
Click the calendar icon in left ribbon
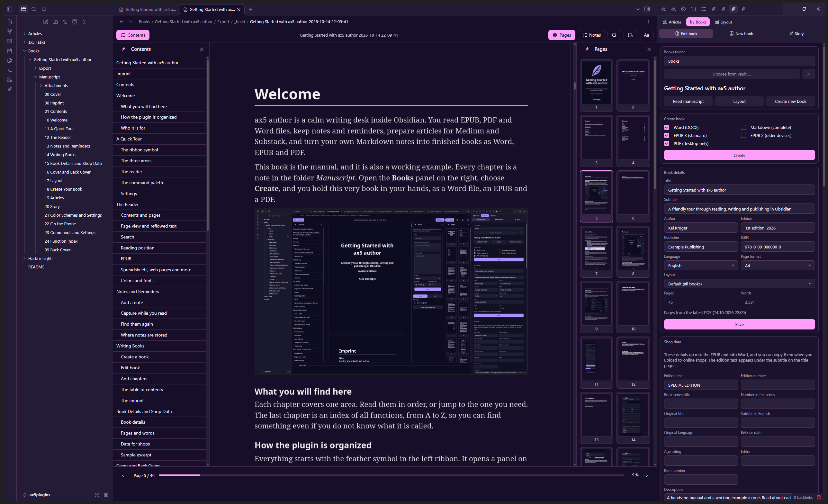point(10,51)
